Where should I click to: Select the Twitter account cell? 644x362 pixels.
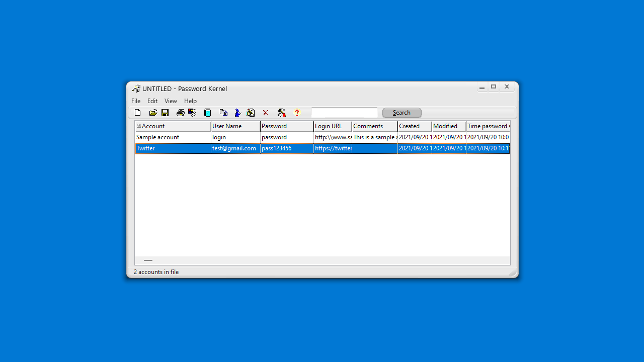173,148
